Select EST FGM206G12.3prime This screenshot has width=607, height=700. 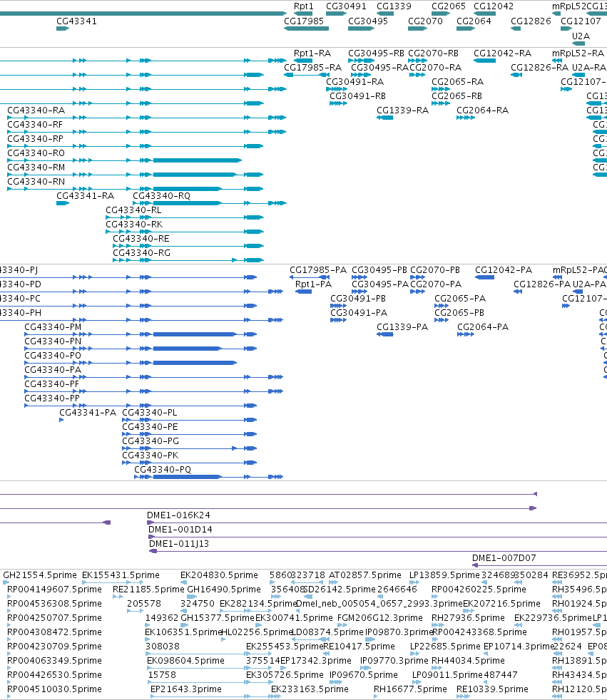380,618
